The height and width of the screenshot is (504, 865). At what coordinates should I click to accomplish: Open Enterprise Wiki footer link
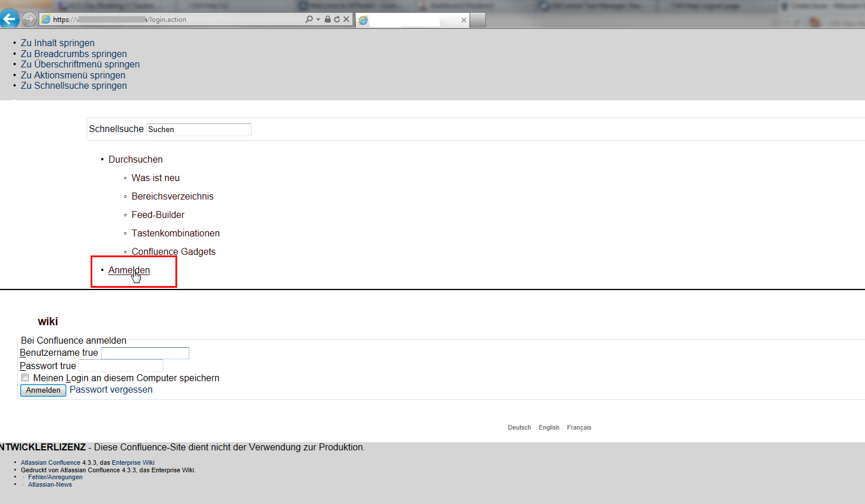point(133,463)
